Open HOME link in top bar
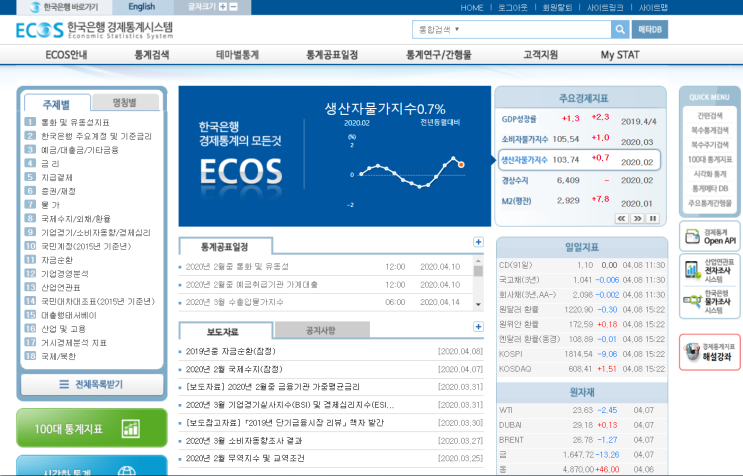 click(x=472, y=8)
